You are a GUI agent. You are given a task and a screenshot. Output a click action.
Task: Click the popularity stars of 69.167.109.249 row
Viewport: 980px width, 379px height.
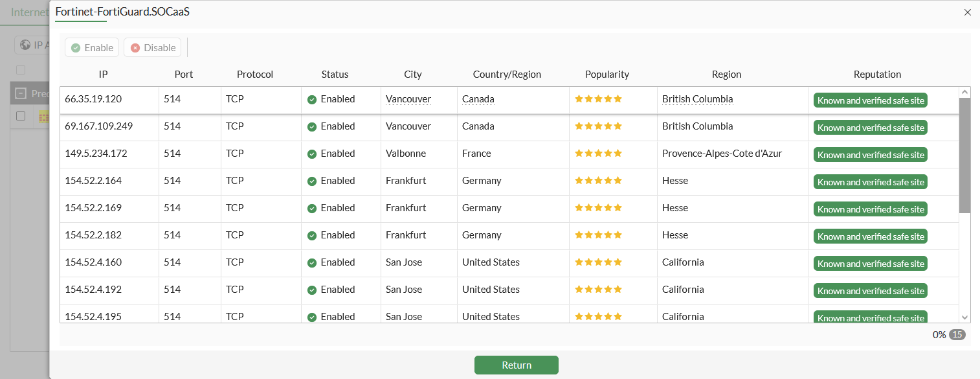coord(598,126)
